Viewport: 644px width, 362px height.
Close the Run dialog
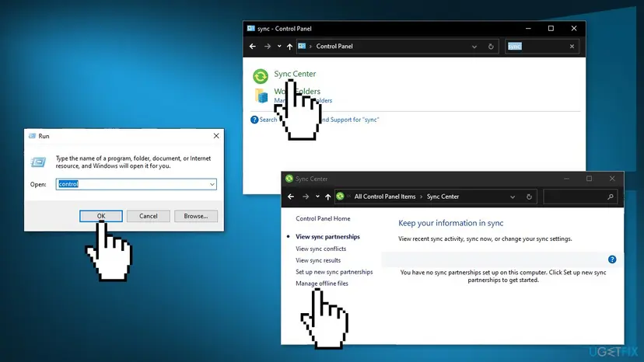tap(216, 136)
